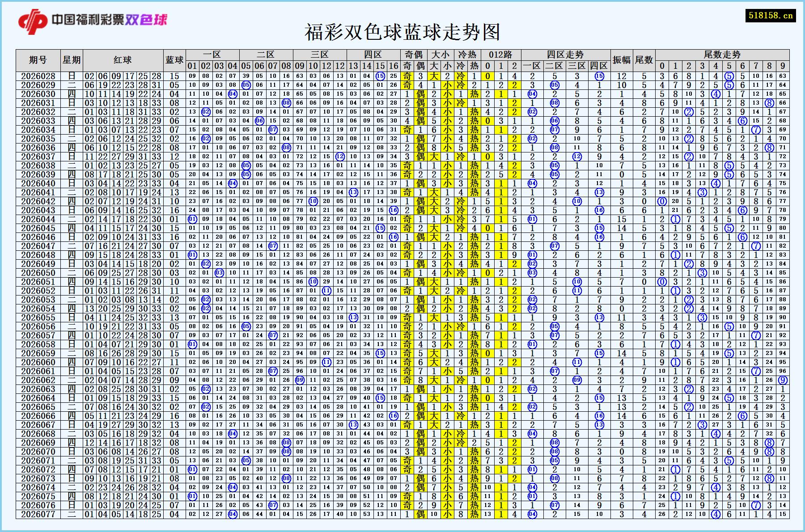Click red balls 01 04 05 14 18 25

tap(123, 514)
